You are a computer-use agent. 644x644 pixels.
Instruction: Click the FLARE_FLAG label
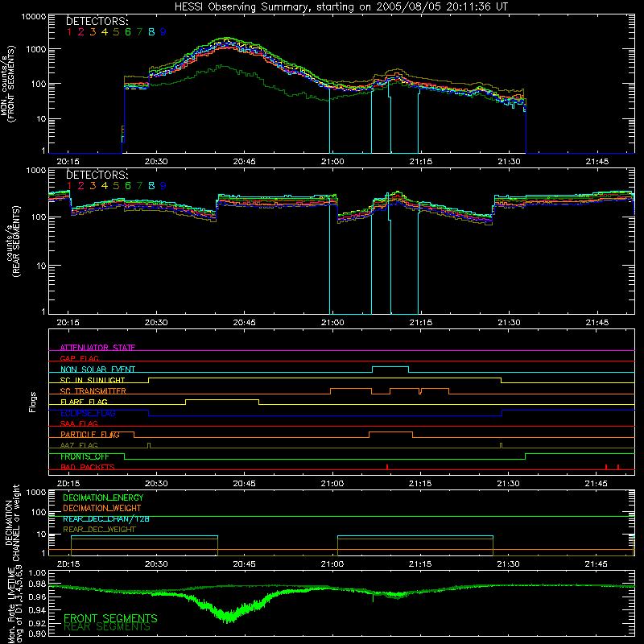click(84, 402)
